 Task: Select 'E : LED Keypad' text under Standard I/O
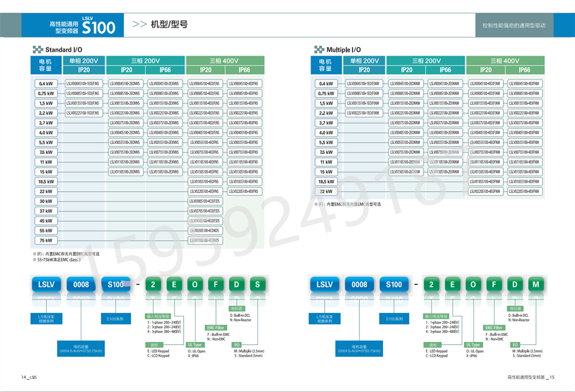(x=159, y=351)
